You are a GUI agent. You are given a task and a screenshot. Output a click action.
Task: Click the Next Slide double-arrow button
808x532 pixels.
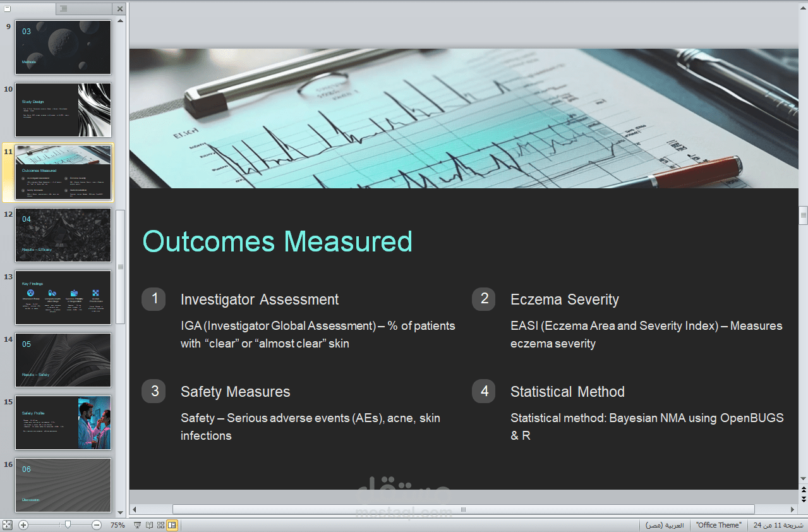click(803, 499)
